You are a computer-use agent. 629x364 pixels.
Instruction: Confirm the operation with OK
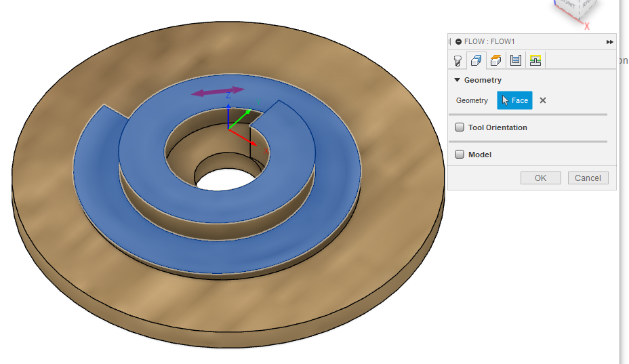(x=540, y=178)
